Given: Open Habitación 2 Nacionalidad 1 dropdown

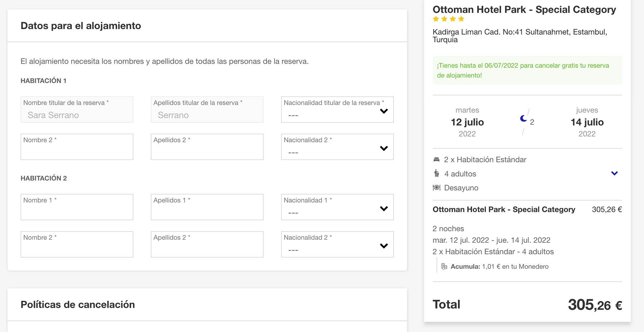Looking at the screenshot, I should [x=337, y=207].
